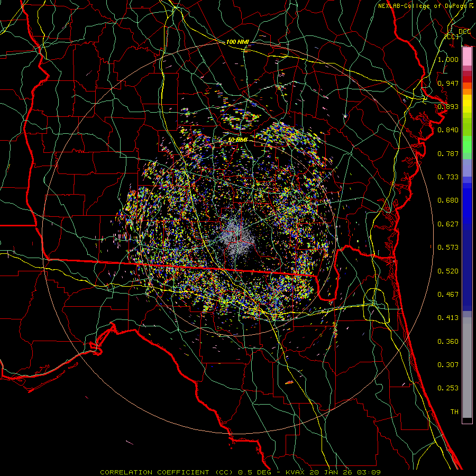Select the 100 NMI range ring label
Image resolution: width=476 pixels, height=476 pixels.
coord(237,42)
